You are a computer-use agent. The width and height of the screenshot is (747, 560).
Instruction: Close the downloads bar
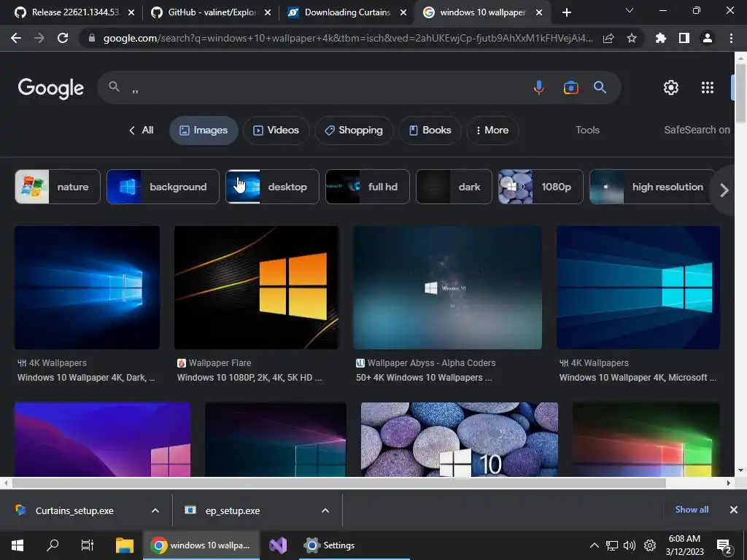pyautogui.click(x=734, y=510)
